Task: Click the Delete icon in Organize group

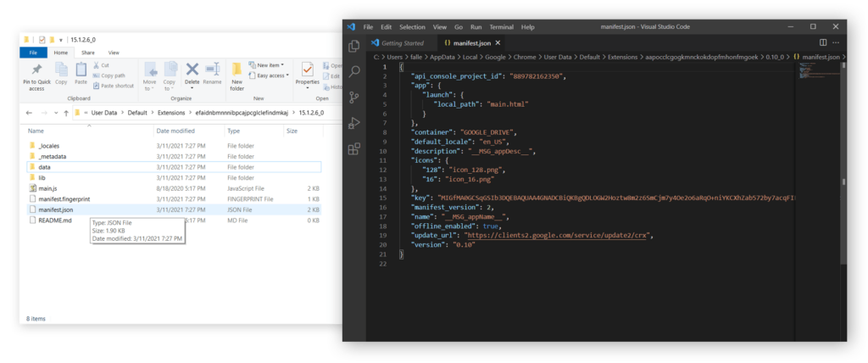Action: [192, 70]
